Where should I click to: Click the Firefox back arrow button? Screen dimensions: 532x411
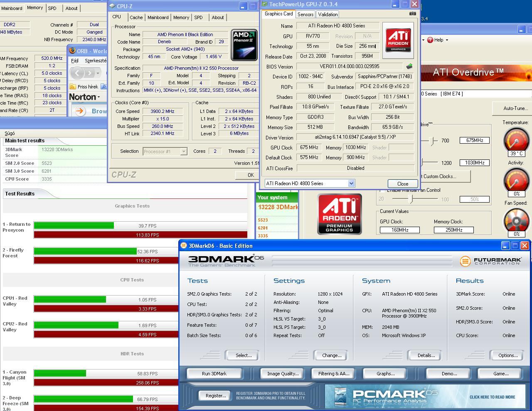click(x=77, y=73)
